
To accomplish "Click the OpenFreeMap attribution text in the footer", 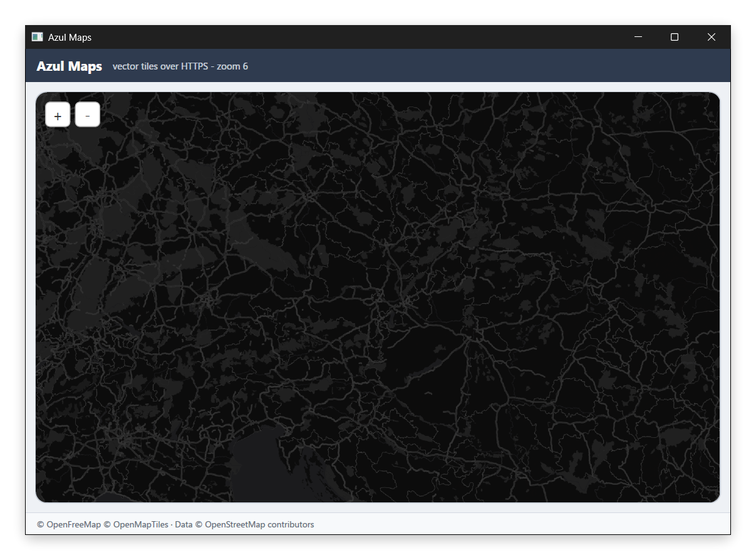I will 69,524.
